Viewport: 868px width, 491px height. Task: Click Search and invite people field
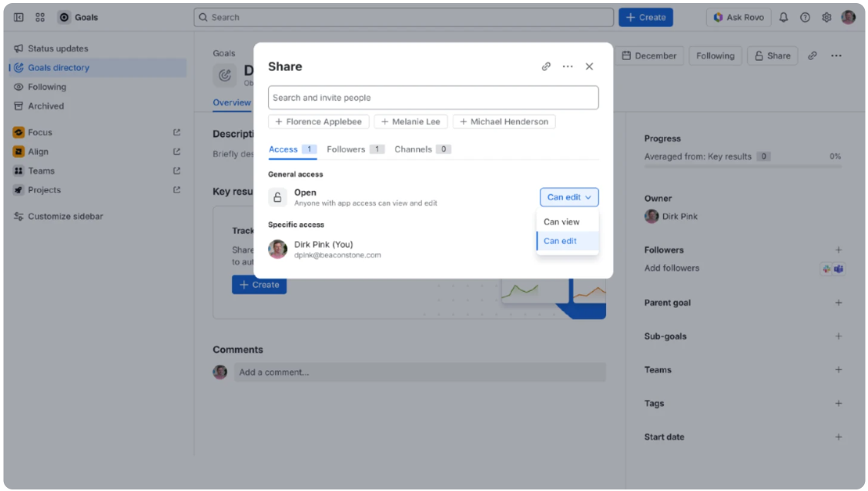pos(433,97)
